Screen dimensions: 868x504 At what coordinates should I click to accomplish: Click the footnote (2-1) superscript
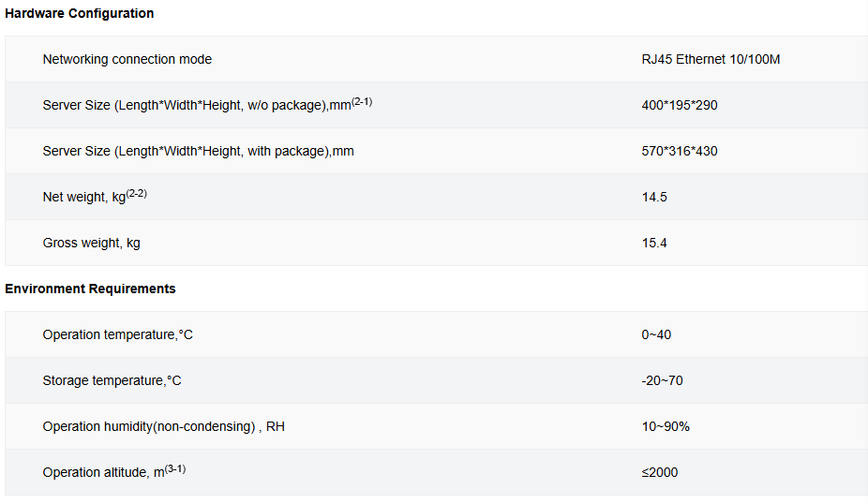point(362,102)
